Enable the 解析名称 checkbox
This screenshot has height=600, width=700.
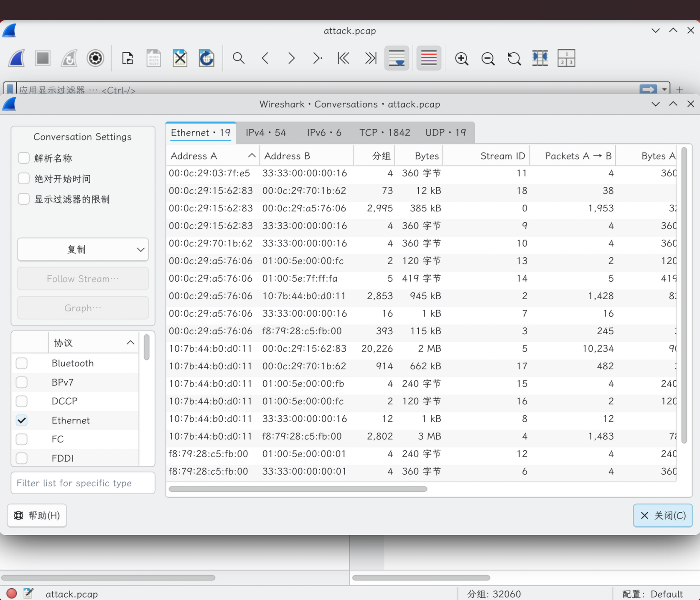tap(24, 158)
